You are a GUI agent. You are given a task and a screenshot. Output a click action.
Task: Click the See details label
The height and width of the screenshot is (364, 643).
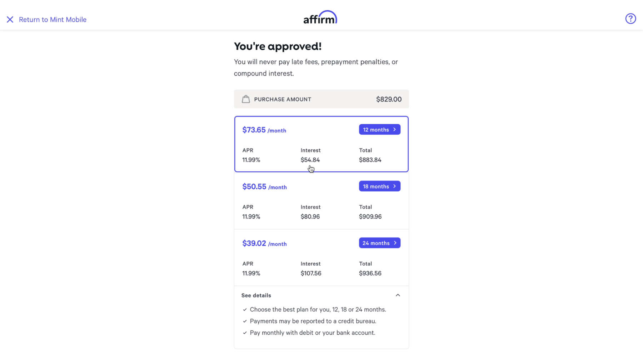[256, 295]
